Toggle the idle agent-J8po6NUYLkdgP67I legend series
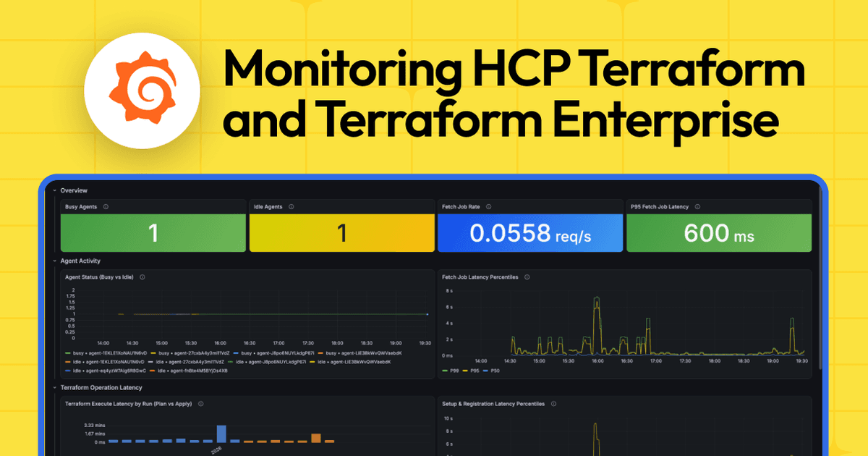Image resolution: width=868 pixels, height=456 pixels. coord(268,361)
